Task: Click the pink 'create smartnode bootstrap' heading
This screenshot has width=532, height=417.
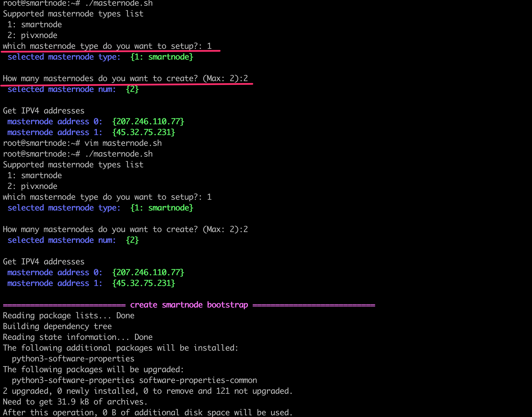Action: [x=189, y=305]
